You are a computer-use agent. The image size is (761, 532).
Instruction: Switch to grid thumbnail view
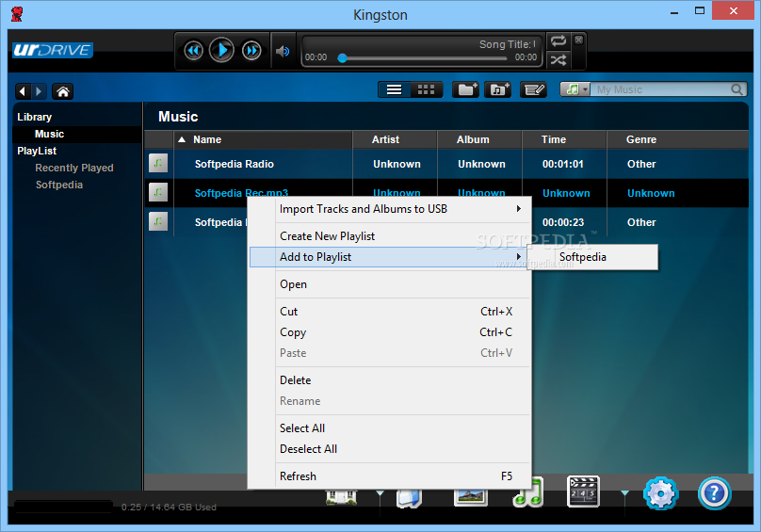coord(426,89)
